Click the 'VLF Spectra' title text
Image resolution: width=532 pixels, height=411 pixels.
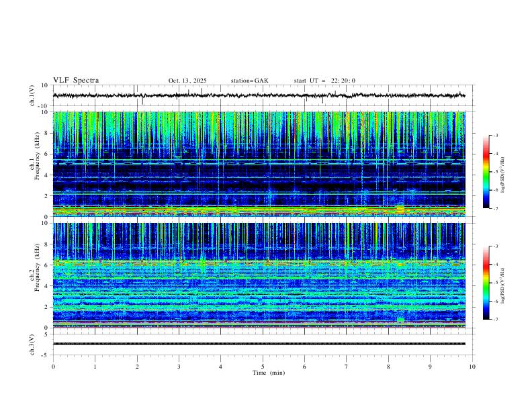pyautogui.click(x=76, y=81)
